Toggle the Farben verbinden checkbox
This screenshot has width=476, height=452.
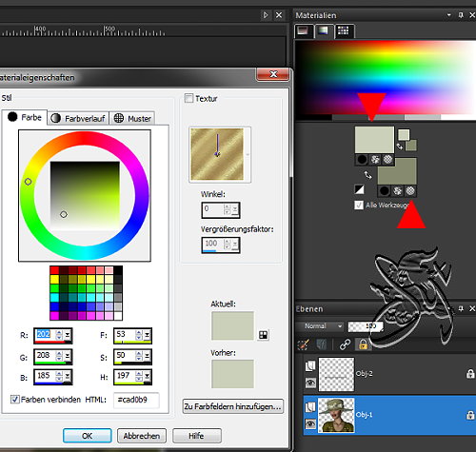(14, 400)
